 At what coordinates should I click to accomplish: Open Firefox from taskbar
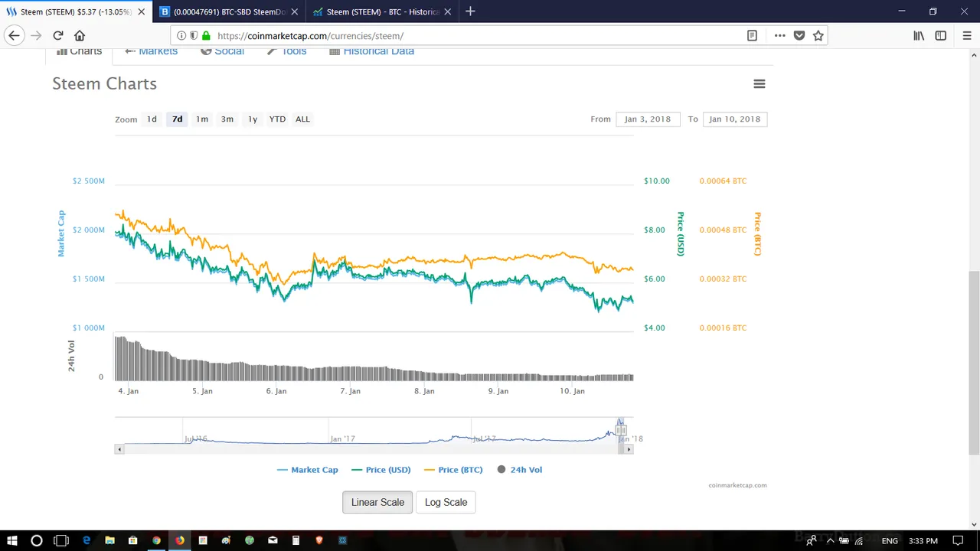pyautogui.click(x=179, y=540)
